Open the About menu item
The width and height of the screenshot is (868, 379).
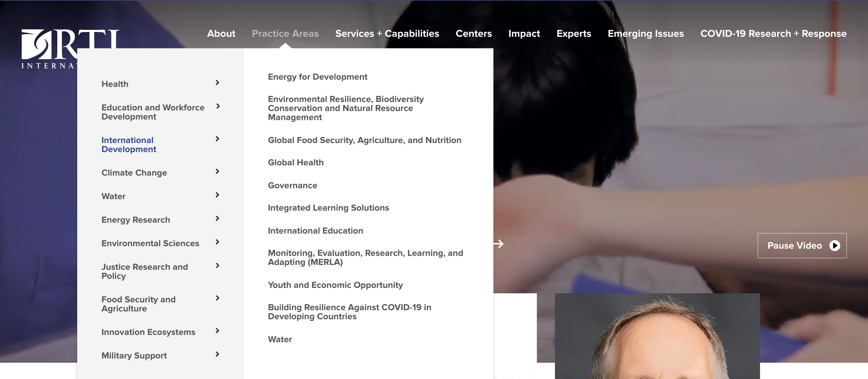(x=221, y=33)
